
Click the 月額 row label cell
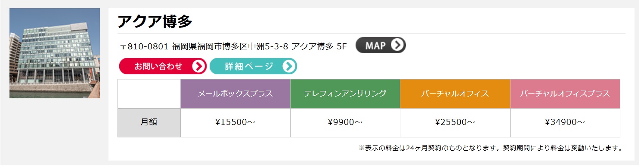[149, 123]
